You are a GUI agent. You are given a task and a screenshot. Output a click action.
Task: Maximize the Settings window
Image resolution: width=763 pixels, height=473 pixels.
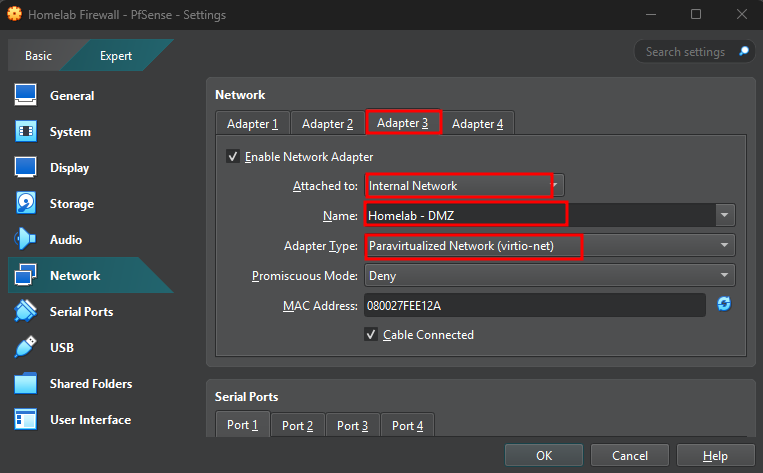pyautogui.click(x=696, y=14)
